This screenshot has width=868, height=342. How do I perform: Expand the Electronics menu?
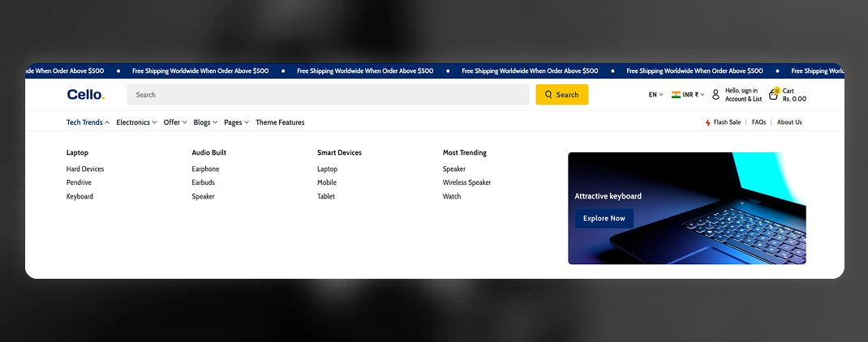(136, 122)
